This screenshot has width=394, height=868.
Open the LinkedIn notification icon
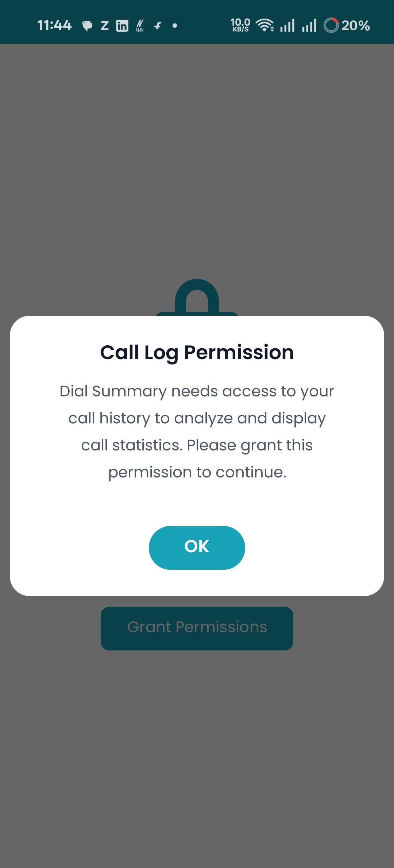coord(122,26)
